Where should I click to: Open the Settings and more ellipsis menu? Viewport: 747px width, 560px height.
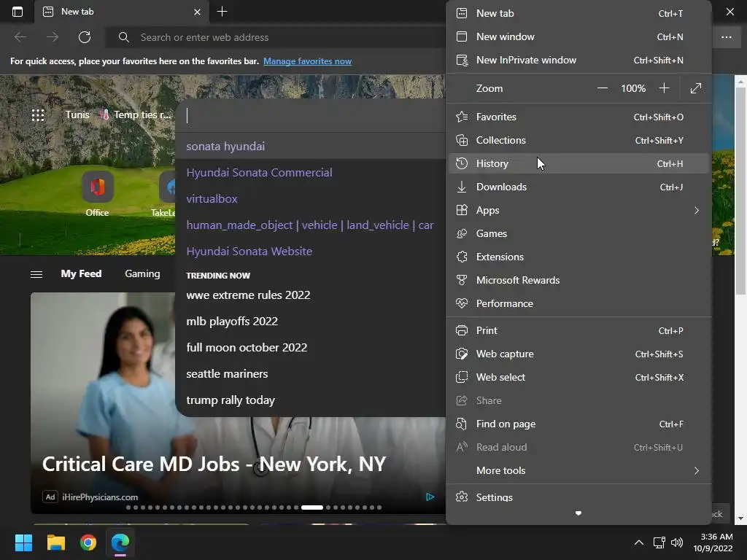pyautogui.click(x=726, y=37)
